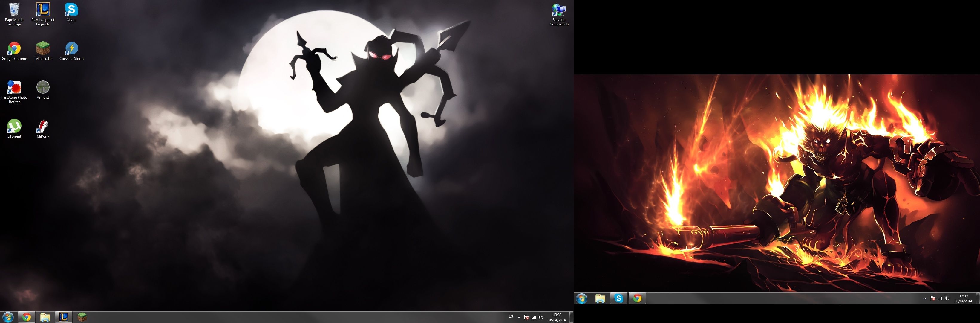The width and height of the screenshot is (980, 323).
Task: Open network signal icon on the fire-wallpaper taskbar
Action: [940, 298]
